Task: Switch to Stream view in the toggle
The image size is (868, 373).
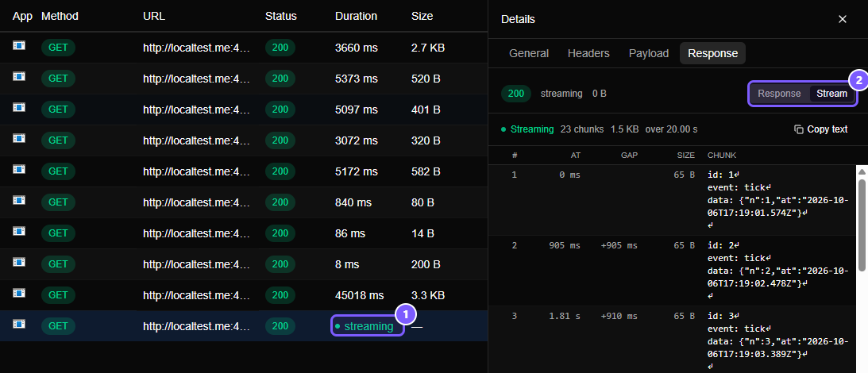Action: tap(831, 94)
